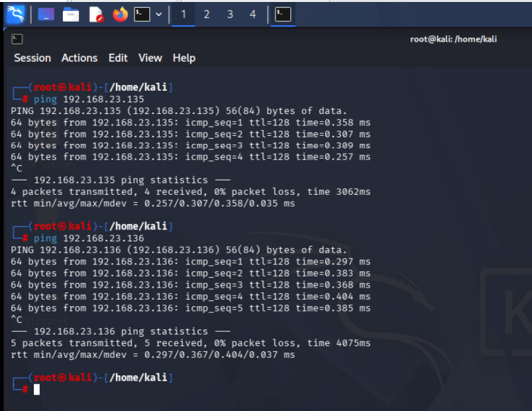Click the line with time=0.385 ms

tap(191, 308)
